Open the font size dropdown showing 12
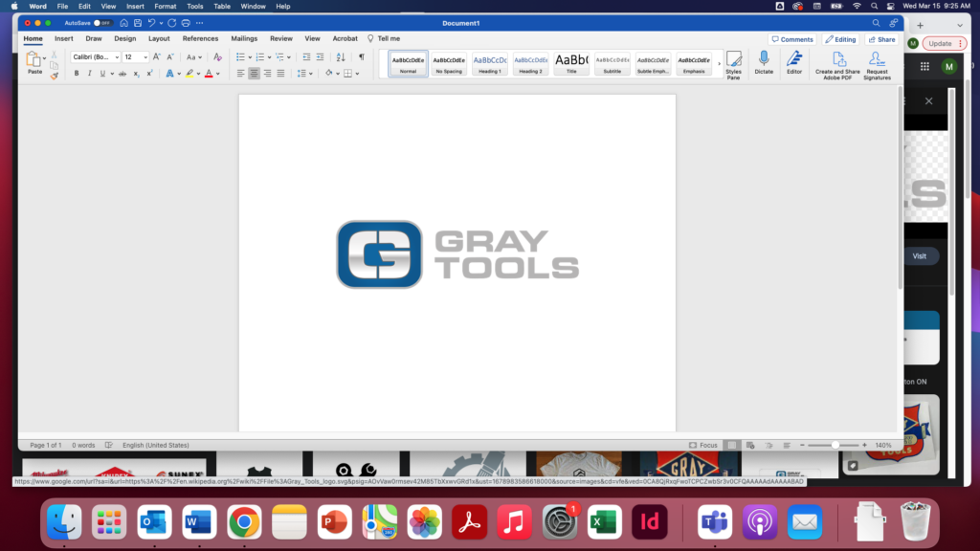 (x=136, y=57)
